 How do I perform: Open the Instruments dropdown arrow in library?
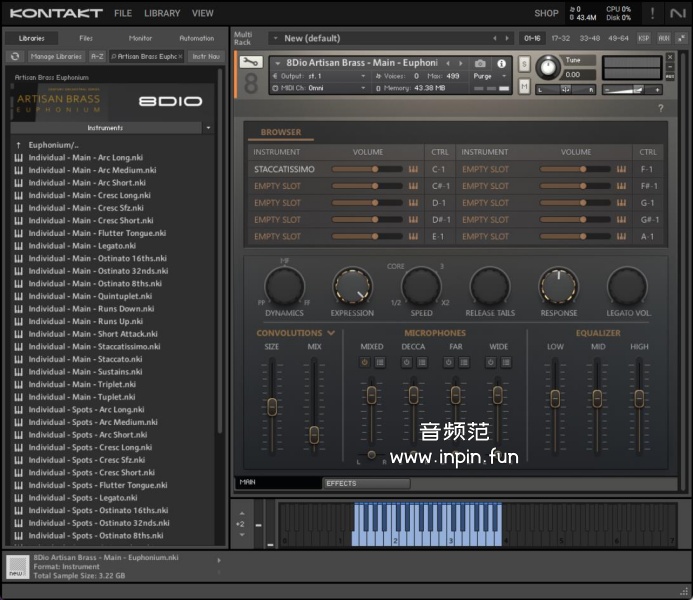pos(208,128)
